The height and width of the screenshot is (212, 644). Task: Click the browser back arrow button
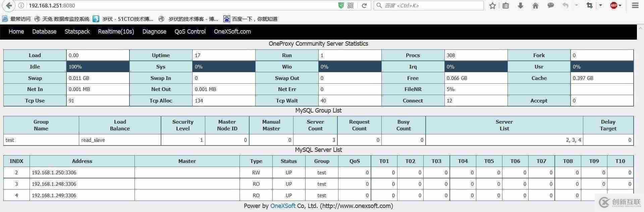point(9,5)
